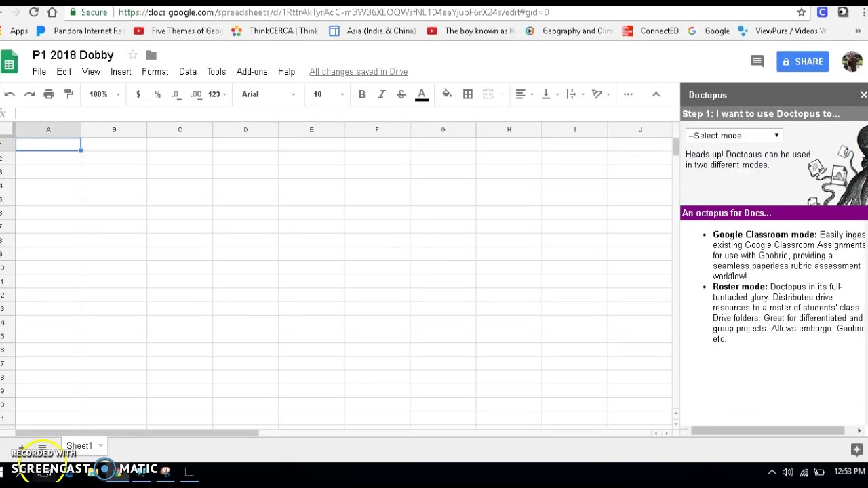
Task: Click All changes saved in Drive link
Action: (358, 71)
